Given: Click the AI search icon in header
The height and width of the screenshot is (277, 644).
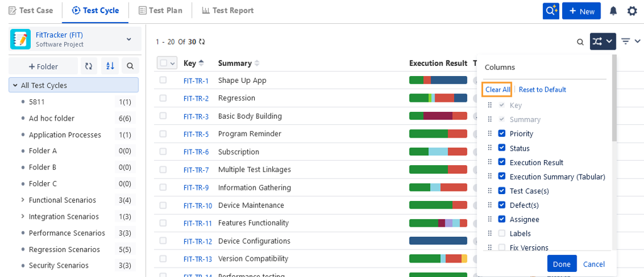Looking at the screenshot, I should coord(551,11).
